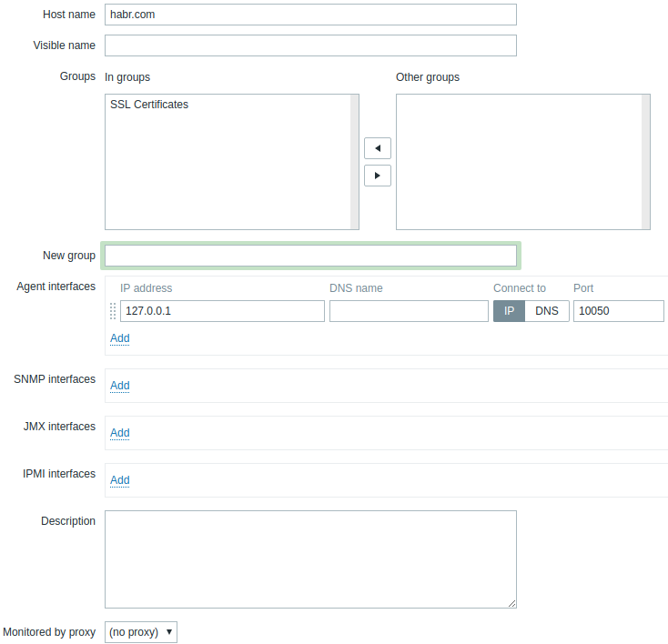The height and width of the screenshot is (644, 668).
Task: Click the Host name field
Action: (x=310, y=15)
